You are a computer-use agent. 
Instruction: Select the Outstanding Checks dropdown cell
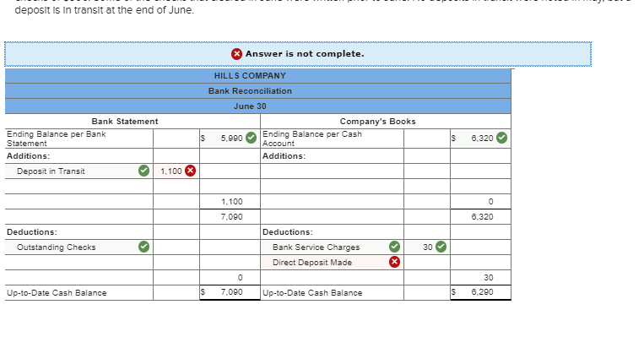coord(78,247)
